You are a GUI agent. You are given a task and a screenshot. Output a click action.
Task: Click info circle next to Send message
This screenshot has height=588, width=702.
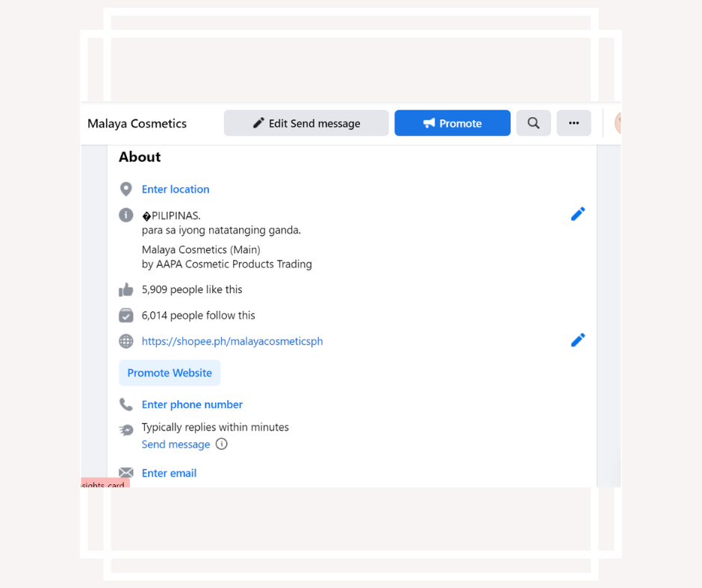click(221, 444)
